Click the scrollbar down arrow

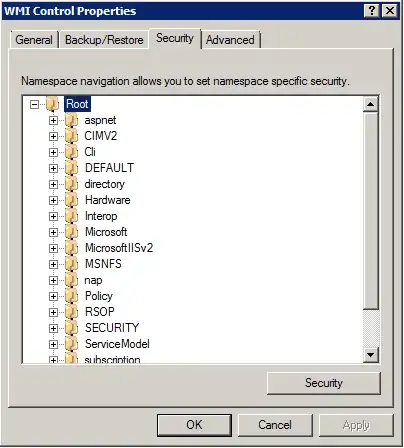point(371,355)
